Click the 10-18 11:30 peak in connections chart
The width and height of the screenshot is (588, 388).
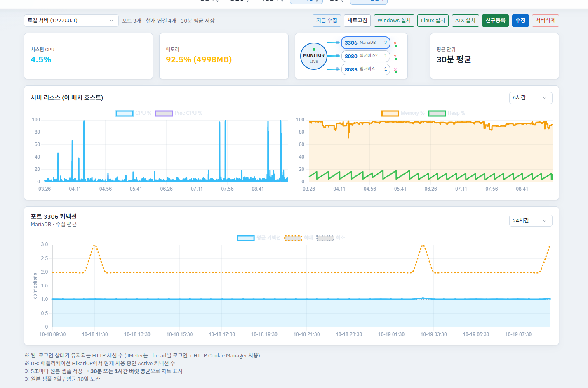(x=95, y=246)
